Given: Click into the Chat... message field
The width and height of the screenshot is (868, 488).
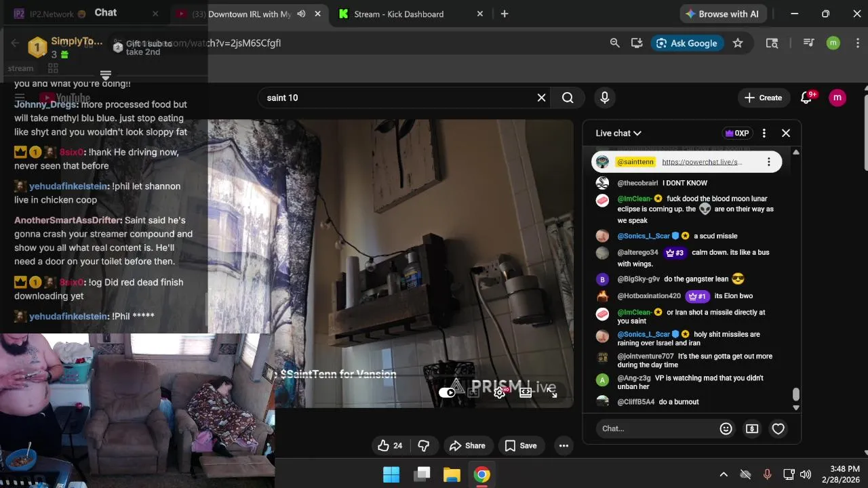Looking at the screenshot, I should [656, 428].
